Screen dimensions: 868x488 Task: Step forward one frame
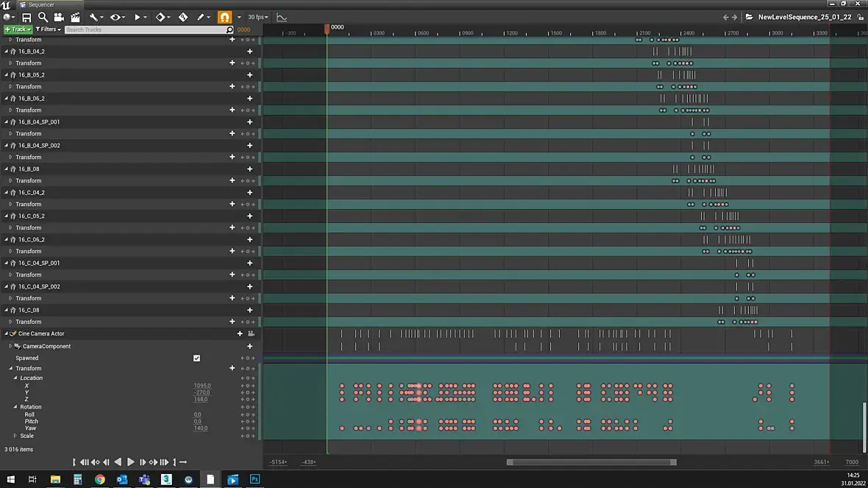click(142, 462)
